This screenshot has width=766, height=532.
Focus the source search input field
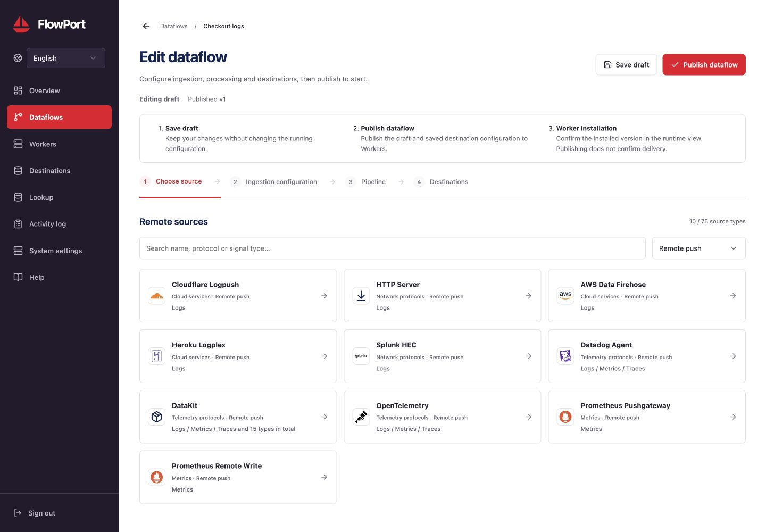point(393,248)
